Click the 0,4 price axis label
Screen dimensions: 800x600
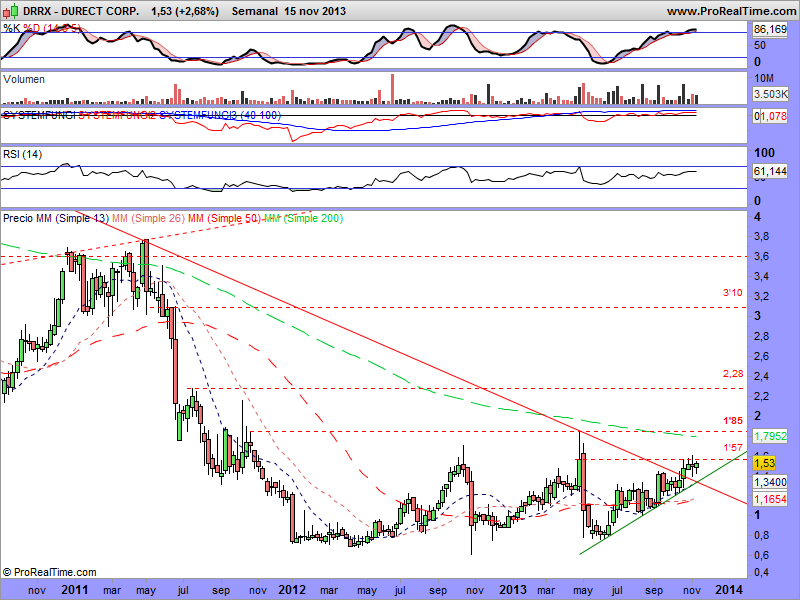click(x=762, y=572)
